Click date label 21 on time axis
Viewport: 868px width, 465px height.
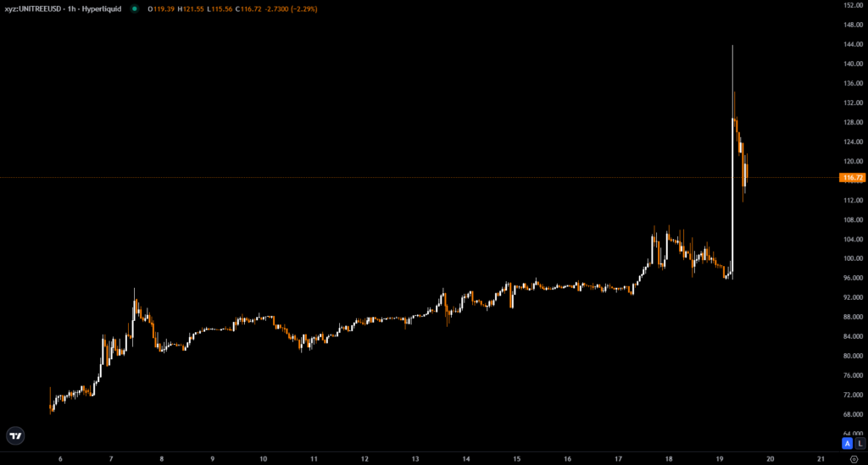821,459
